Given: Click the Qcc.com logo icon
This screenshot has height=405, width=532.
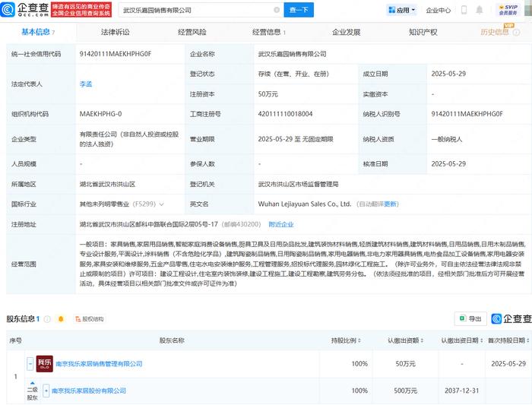Looking at the screenshot, I should tap(8, 9).
